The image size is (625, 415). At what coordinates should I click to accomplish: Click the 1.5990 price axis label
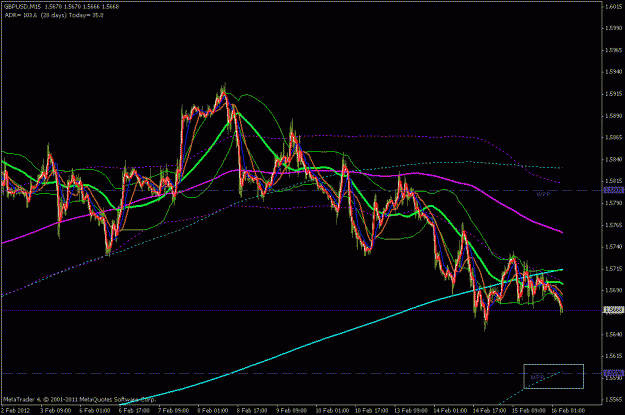point(613,28)
